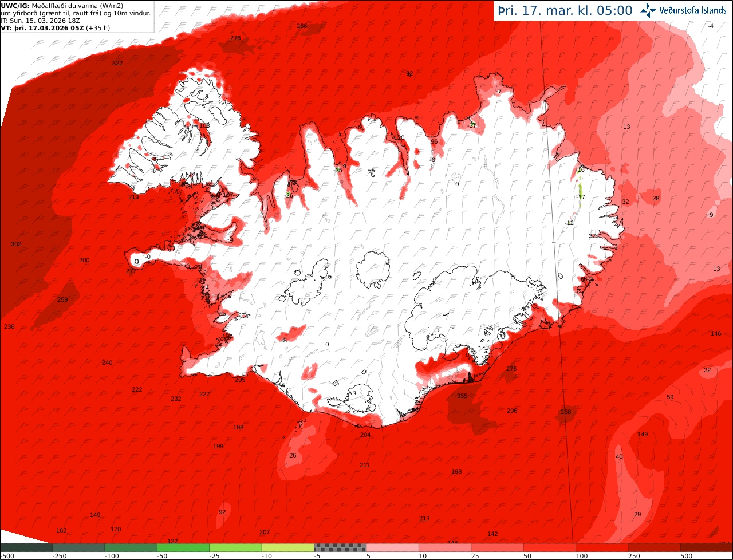The height and width of the screenshot is (560, 733).
Task: Pick the green swatch between -100 and -50
Action: tap(131, 547)
